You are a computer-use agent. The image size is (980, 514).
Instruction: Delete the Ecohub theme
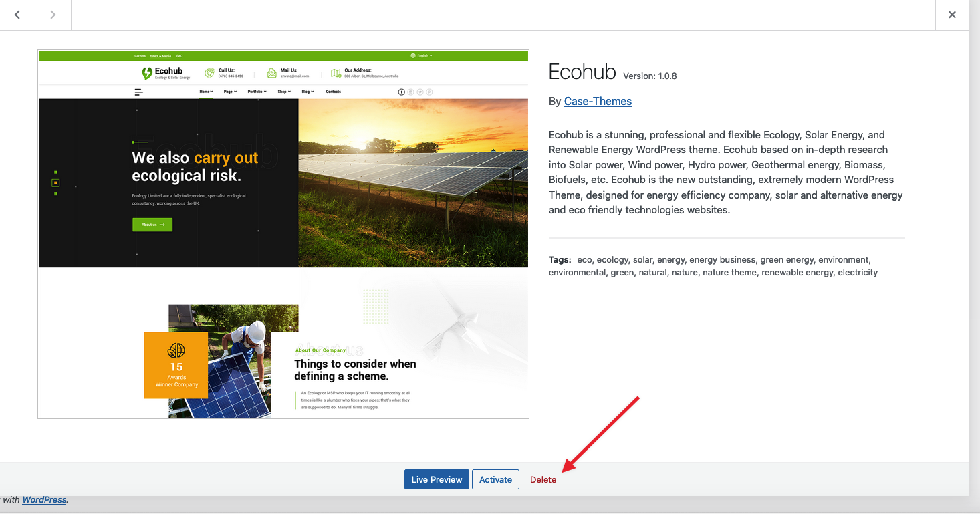tap(543, 479)
